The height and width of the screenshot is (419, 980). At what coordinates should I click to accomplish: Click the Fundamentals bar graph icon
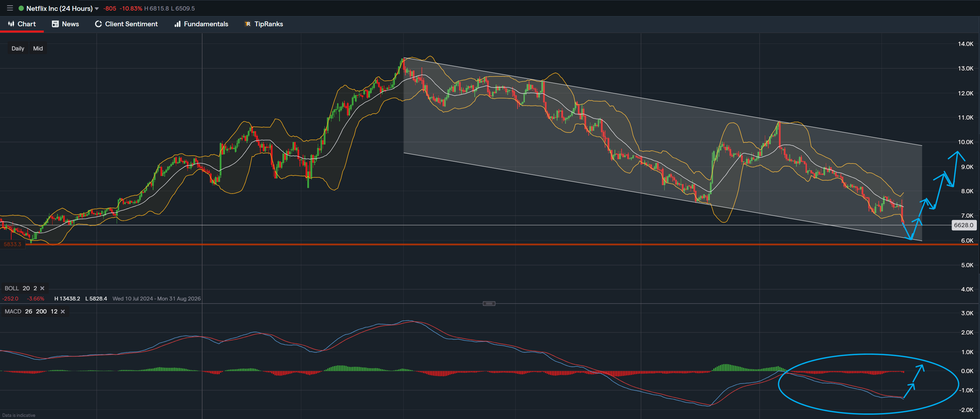(177, 24)
